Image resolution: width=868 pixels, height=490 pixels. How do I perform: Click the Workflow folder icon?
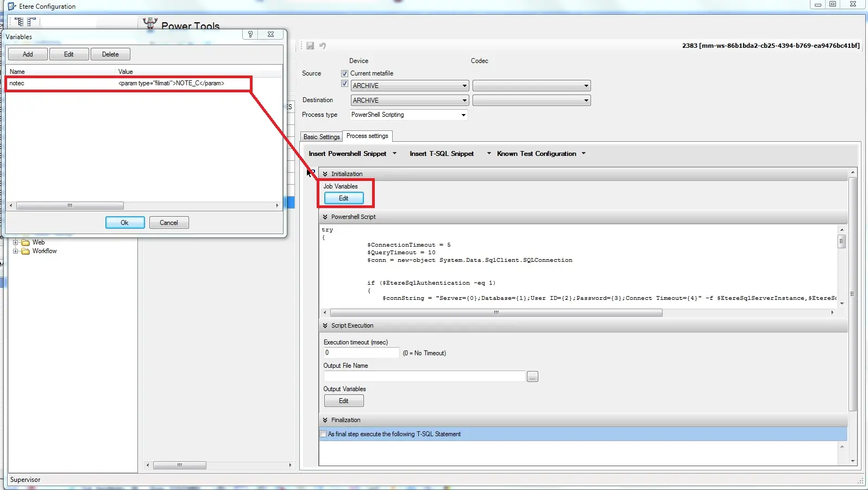25,251
